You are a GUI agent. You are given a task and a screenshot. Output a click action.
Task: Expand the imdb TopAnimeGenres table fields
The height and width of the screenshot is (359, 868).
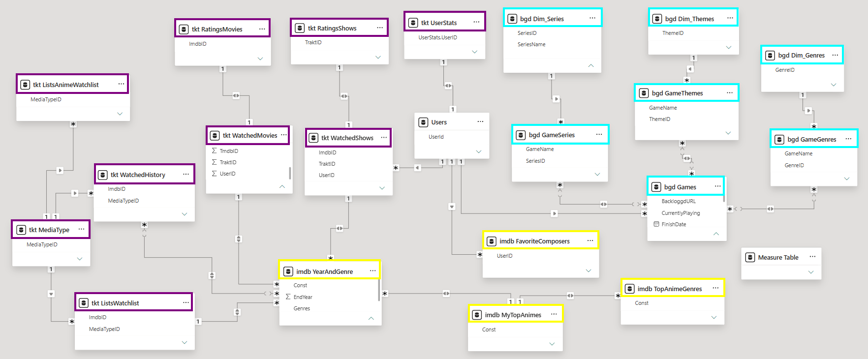point(714,317)
